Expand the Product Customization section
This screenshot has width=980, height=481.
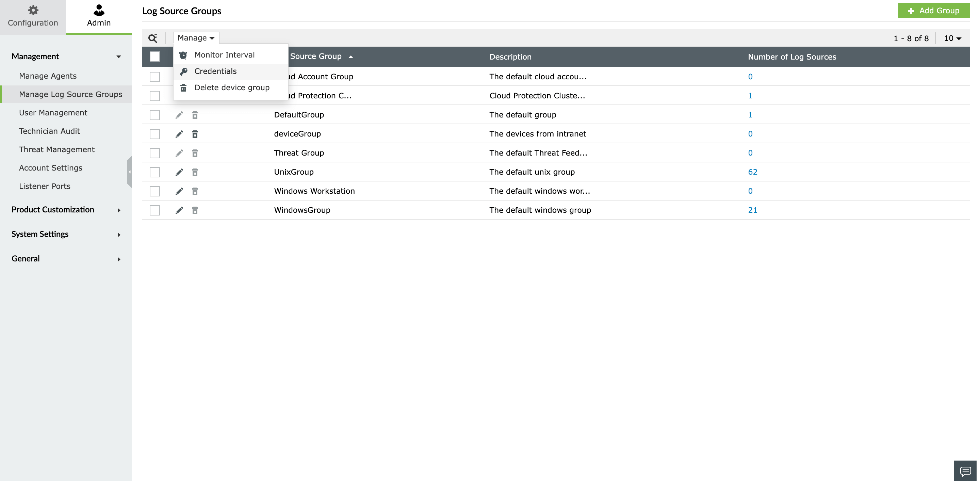point(66,210)
